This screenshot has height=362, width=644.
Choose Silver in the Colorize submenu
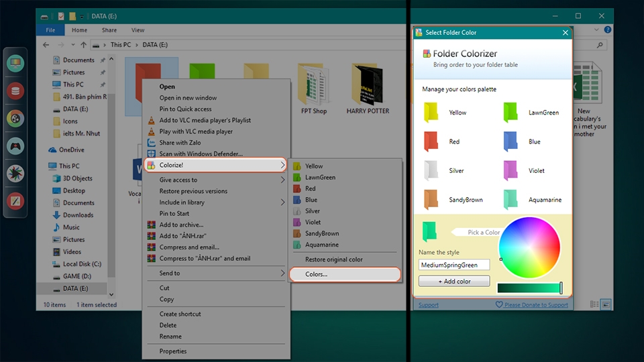click(x=345, y=211)
